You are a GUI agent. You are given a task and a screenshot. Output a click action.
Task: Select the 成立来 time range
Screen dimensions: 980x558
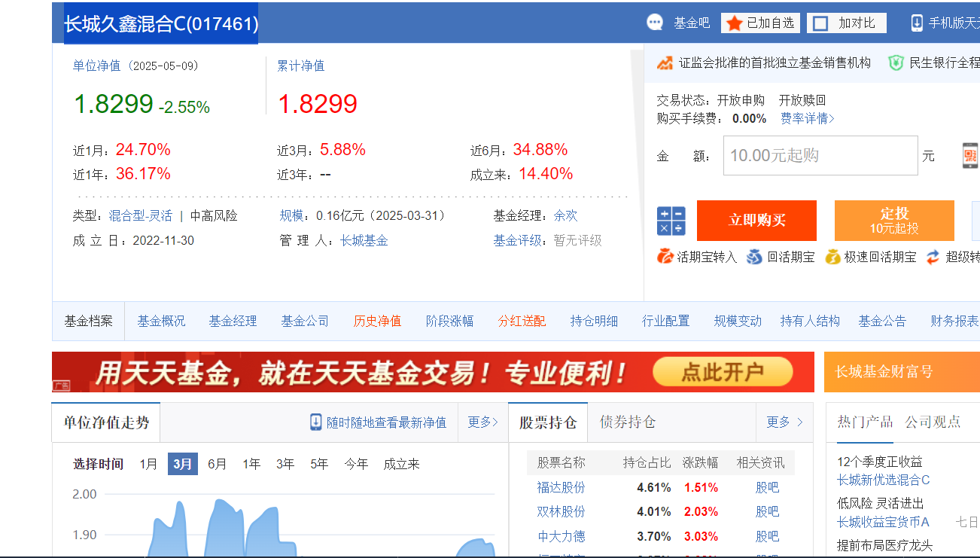click(x=401, y=464)
